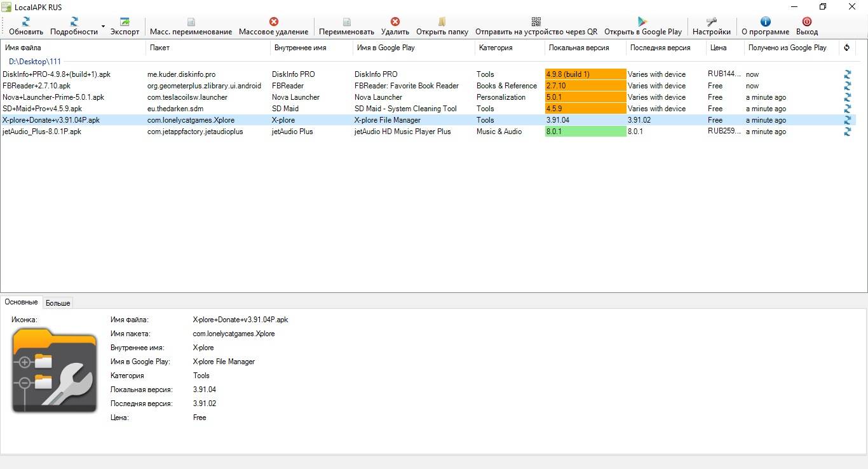This screenshot has height=469, width=868.
Task: Click the D:\Desktop\111 group header
Action: click(35, 62)
